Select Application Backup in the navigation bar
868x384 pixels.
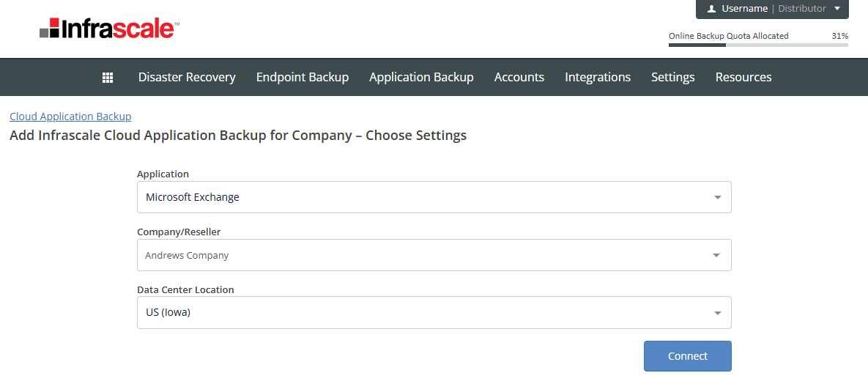tap(421, 77)
